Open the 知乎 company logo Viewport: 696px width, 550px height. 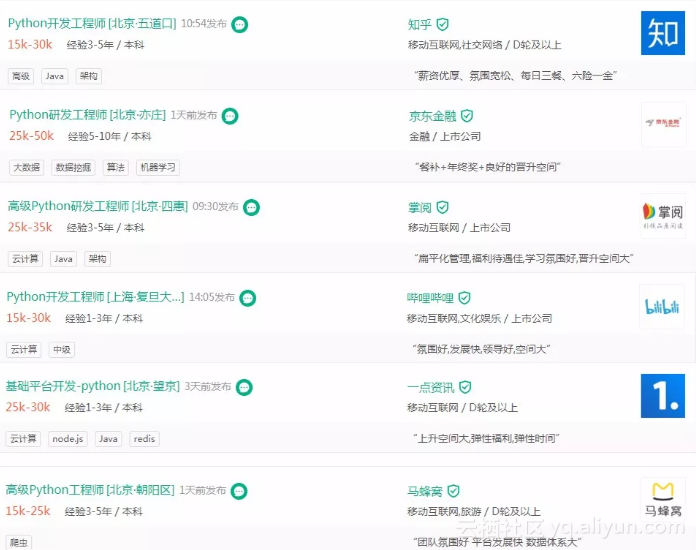[x=663, y=33]
